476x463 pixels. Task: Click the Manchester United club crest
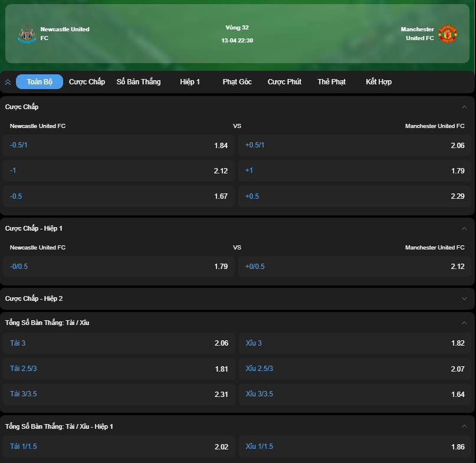pos(448,34)
